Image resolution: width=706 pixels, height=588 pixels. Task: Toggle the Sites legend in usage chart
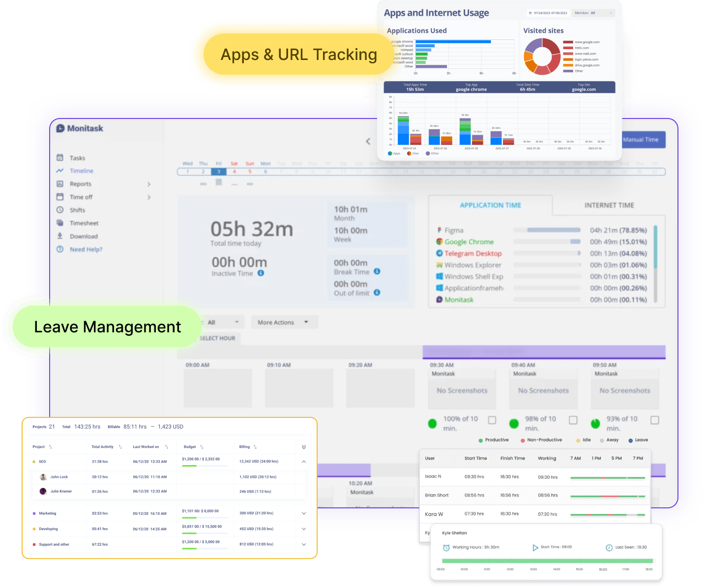pos(413,153)
